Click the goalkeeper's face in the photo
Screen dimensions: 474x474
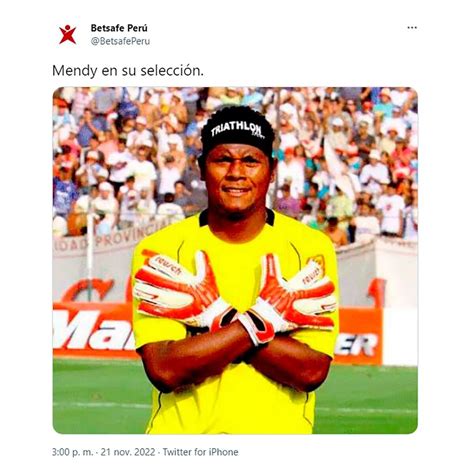coord(237,178)
